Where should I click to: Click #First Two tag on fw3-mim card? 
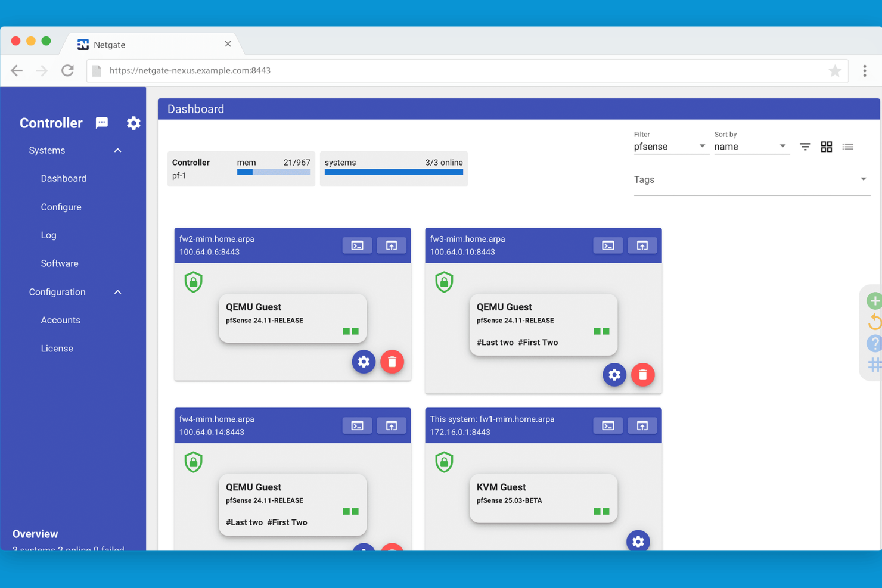tap(538, 343)
